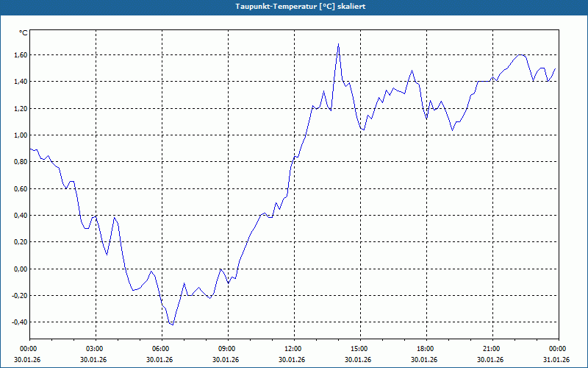This screenshot has height=368, width=588.
Task: Click the x-axis time label 09:00
Action: point(226,349)
